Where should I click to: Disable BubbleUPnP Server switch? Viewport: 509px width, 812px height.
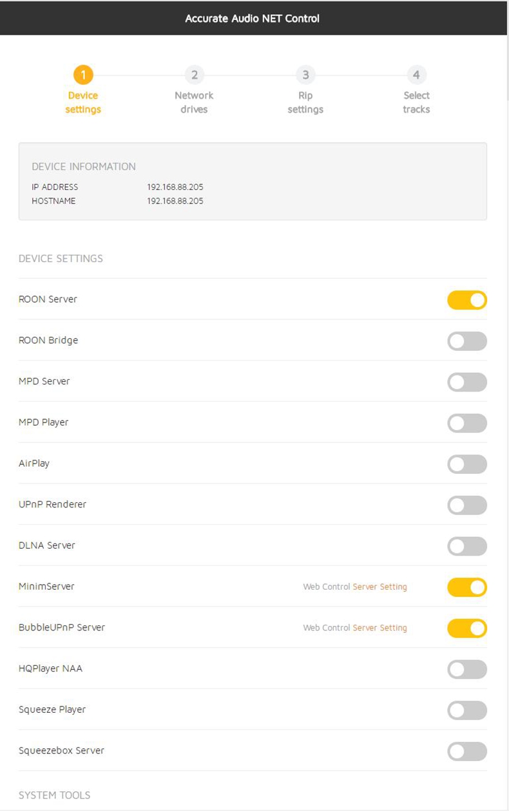467,628
